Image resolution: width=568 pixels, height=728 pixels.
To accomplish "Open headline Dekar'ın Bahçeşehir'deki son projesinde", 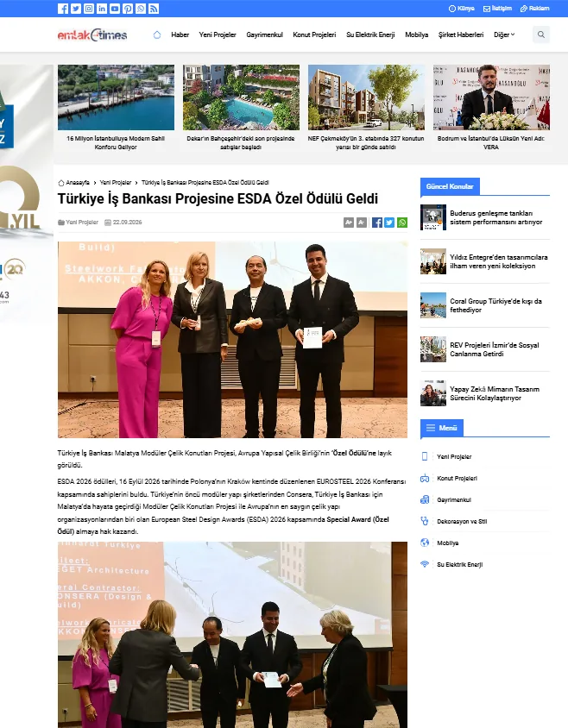I will click(241, 142).
